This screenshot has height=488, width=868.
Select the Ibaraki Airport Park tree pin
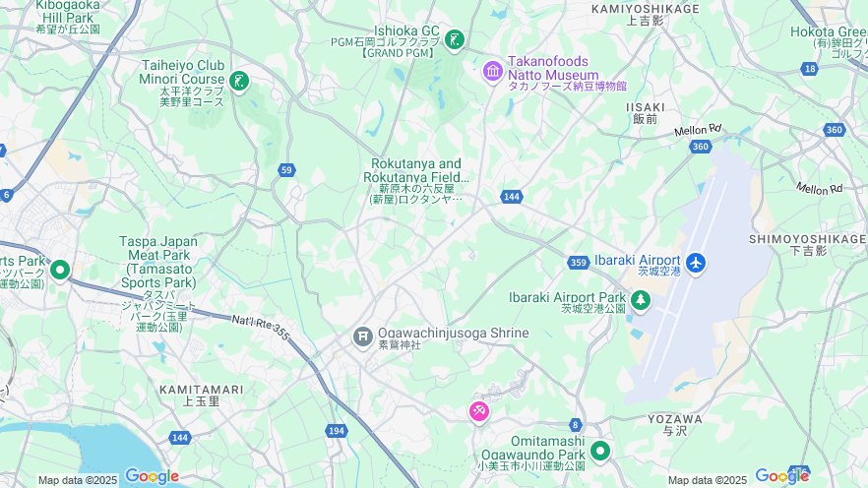641,300
